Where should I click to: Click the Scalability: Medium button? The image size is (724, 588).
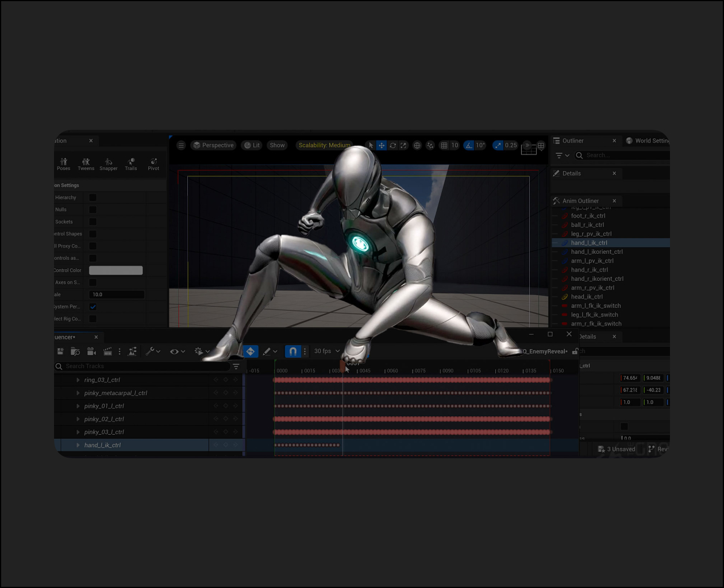pos(324,145)
